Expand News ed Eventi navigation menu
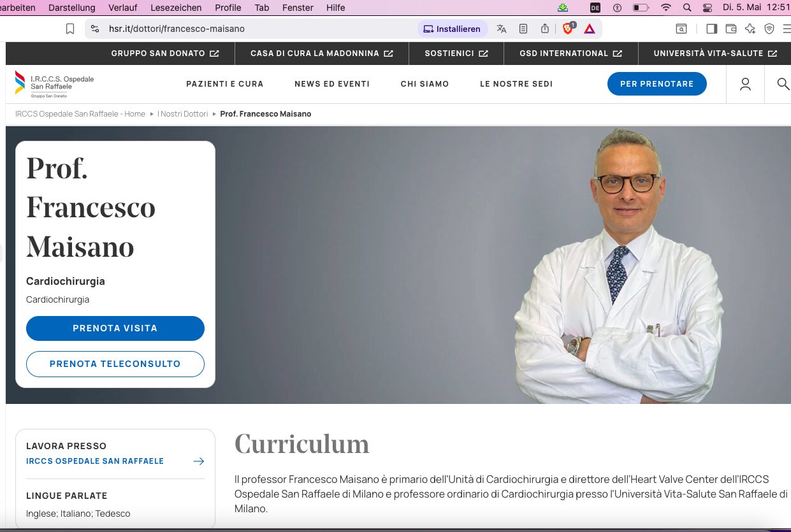This screenshot has height=532, width=791. 332,84
